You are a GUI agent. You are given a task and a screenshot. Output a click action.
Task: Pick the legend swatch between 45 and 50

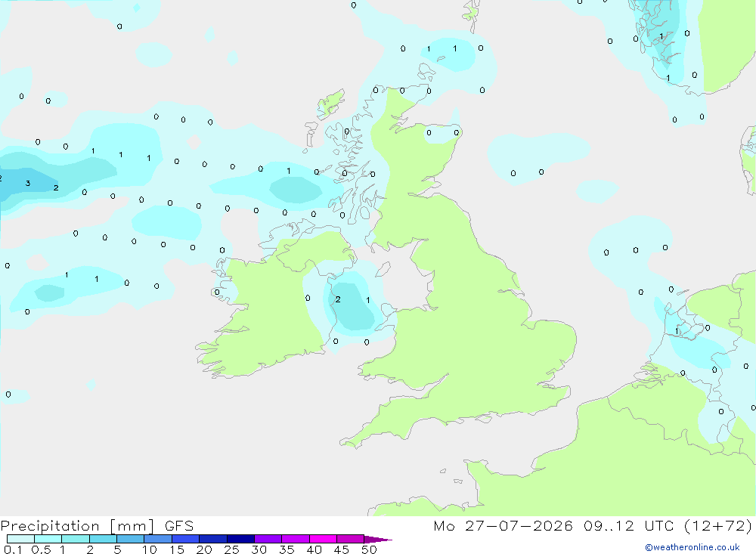coord(351,539)
